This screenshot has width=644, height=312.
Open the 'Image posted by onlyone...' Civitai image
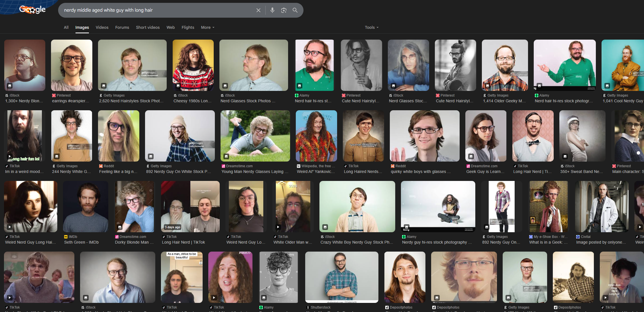tap(602, 207)
